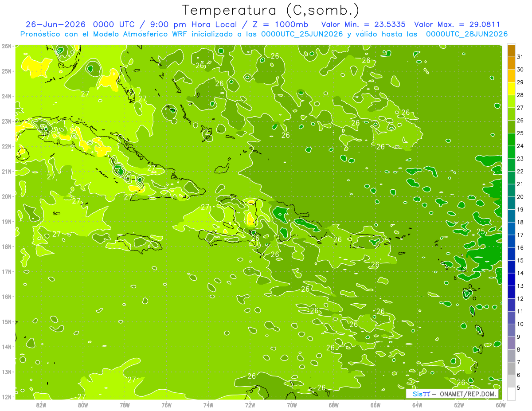Click the 64W longitude axis label
This screenshot has width=532, height=411.
click(417, 405)
